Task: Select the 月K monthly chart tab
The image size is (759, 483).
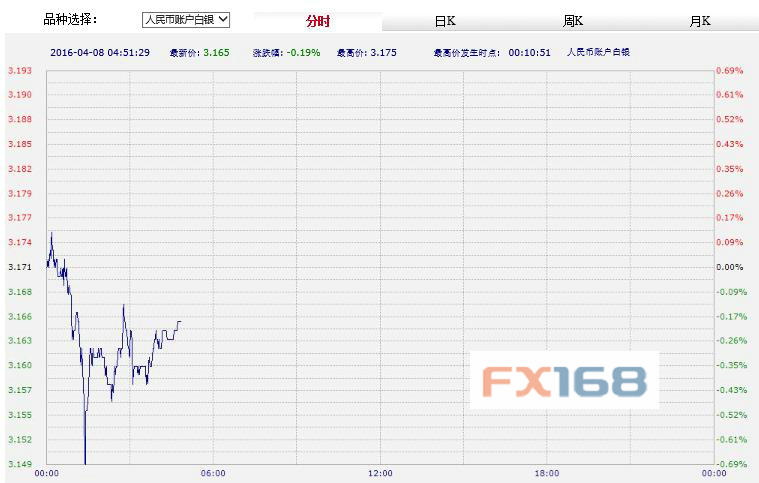Action: click(699, 21)
